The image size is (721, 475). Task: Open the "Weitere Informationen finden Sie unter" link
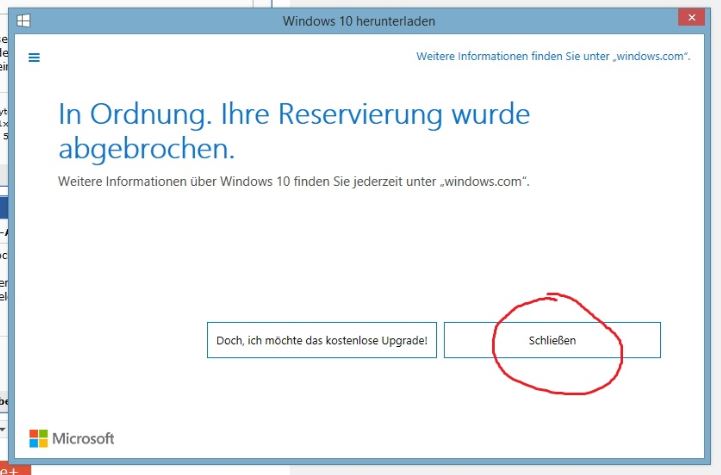click(x=553, y=56)
